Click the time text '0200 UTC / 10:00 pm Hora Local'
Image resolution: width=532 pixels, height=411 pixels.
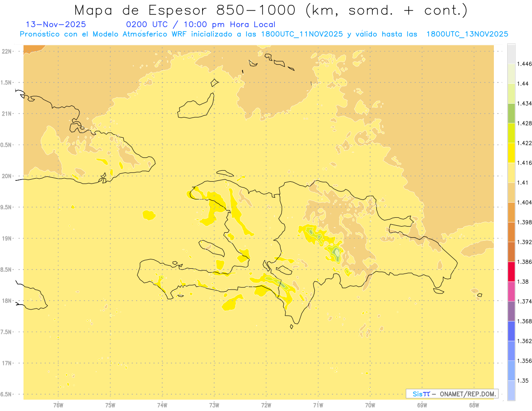coord(201,25)
